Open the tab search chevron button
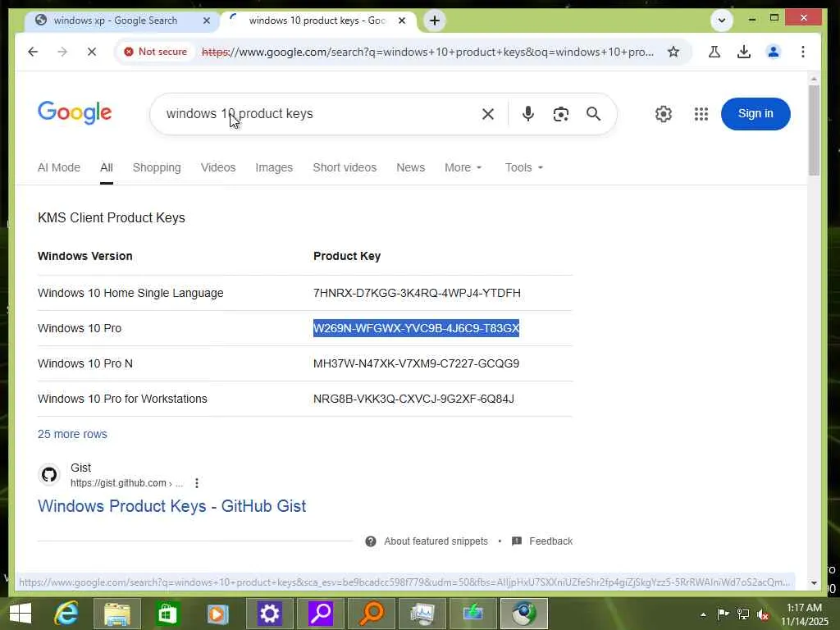 (x=722, y=21)
